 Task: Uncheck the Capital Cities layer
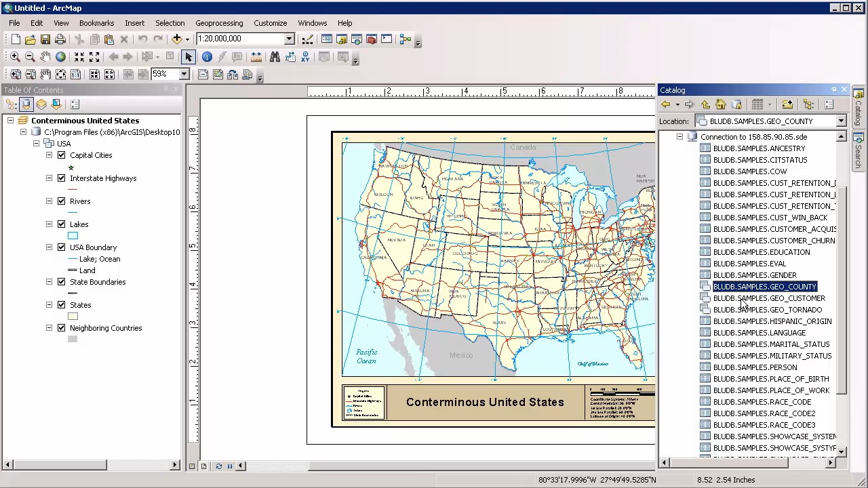pos(62,155)
